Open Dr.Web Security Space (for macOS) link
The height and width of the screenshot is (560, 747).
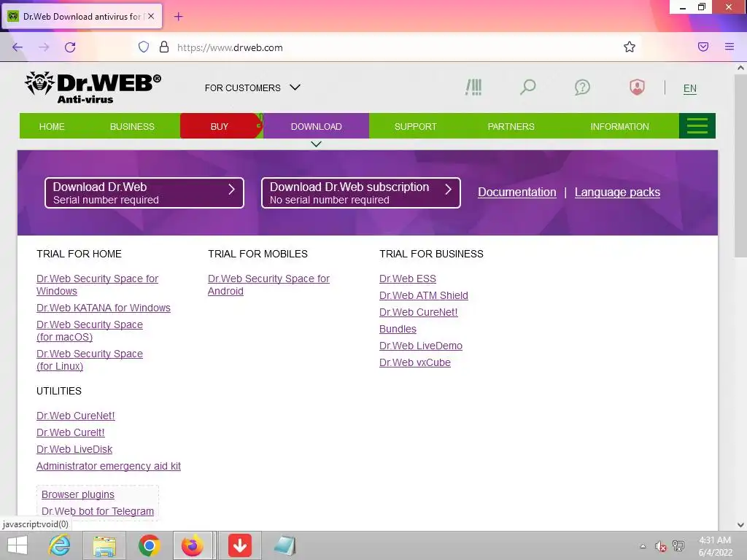[x=90, y=330]
